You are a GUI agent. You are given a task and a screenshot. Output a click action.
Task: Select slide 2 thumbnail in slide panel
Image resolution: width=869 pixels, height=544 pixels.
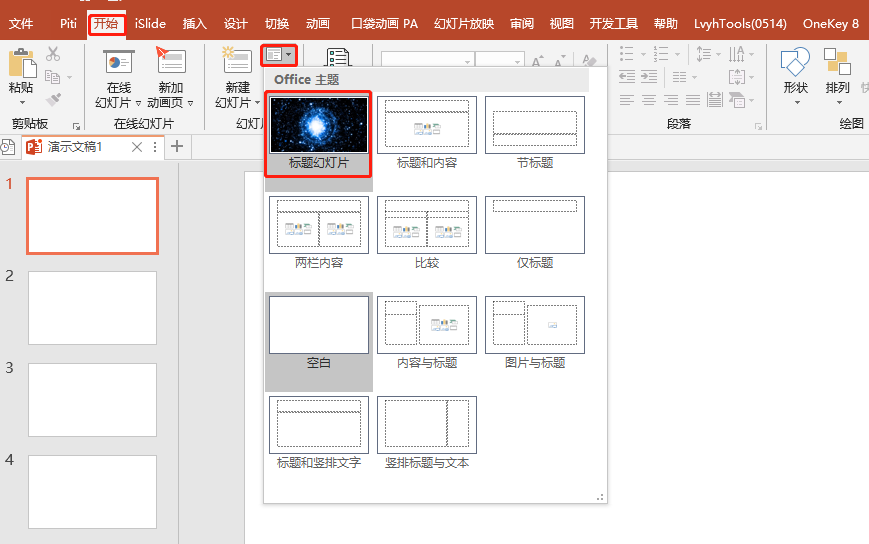[x=93, y=308]
